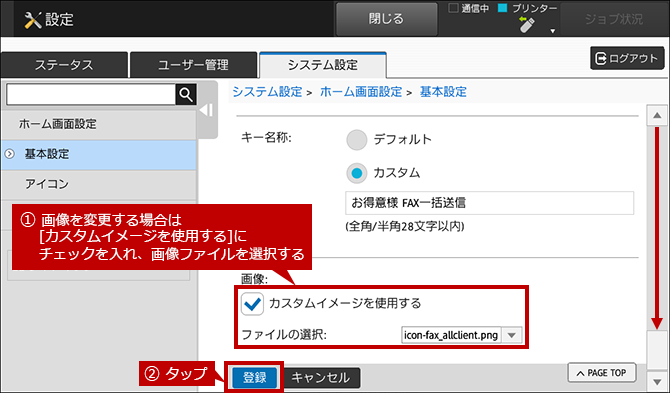The width and height of the screenshot is (670, 393).
Task: Click the small arrow under プリンター
Action: [x=552, y=31]
